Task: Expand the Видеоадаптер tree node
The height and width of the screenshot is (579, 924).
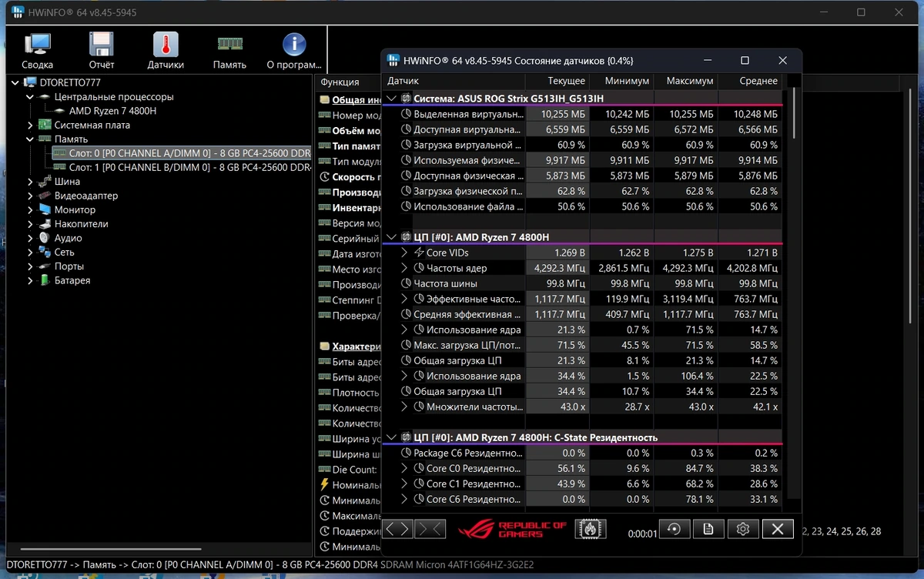Action: tap(30, 196)
